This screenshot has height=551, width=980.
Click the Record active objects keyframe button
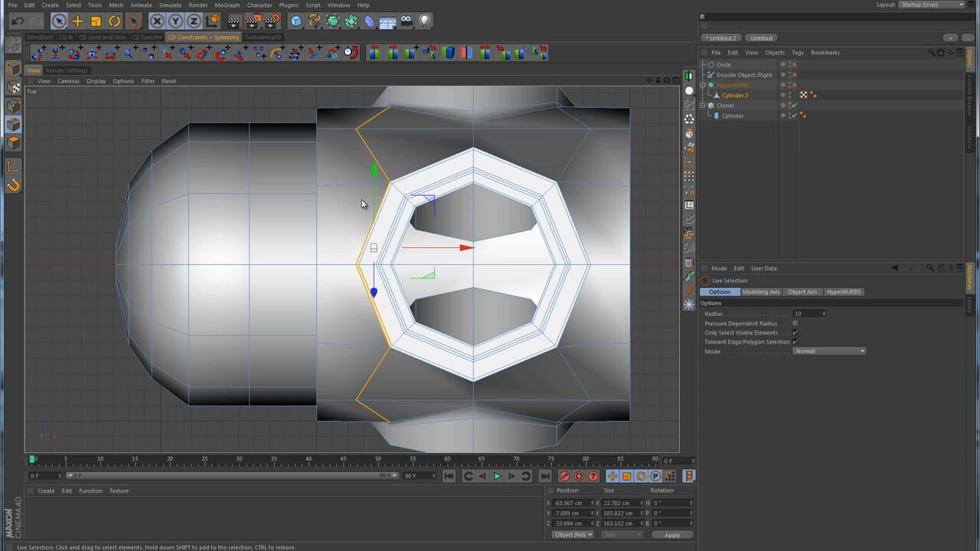coord(564,476)
